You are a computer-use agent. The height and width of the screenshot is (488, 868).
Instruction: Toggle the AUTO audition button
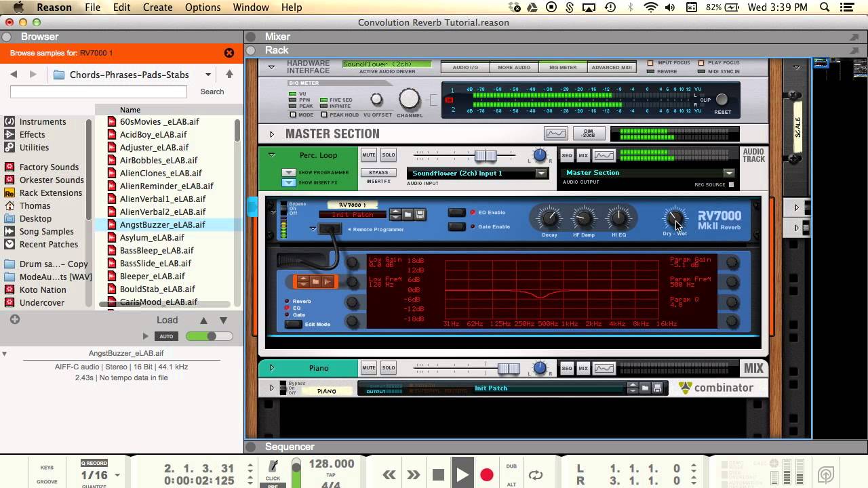pos(166,336)
